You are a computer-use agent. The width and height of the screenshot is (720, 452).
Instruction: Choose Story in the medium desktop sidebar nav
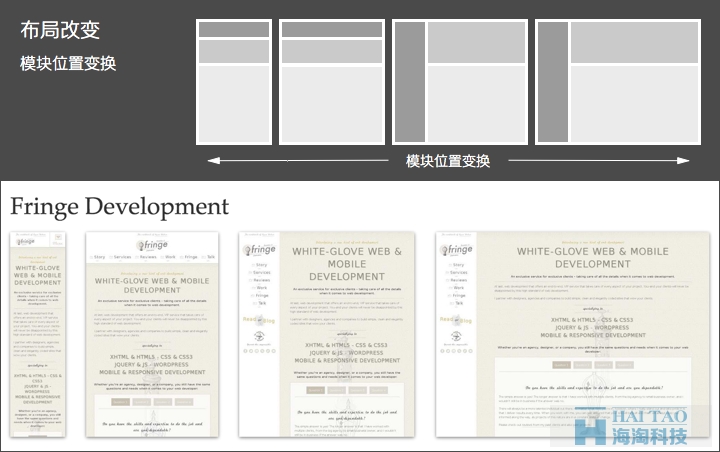[x=260, y=265]
